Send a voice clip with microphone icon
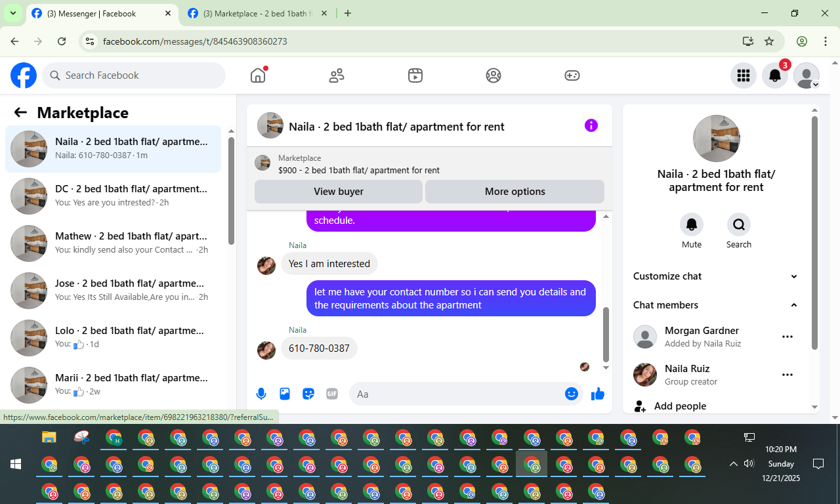Image resolution: width=840 pixels, height=504 pixels. pyautogui.click(x=261, y=394)
